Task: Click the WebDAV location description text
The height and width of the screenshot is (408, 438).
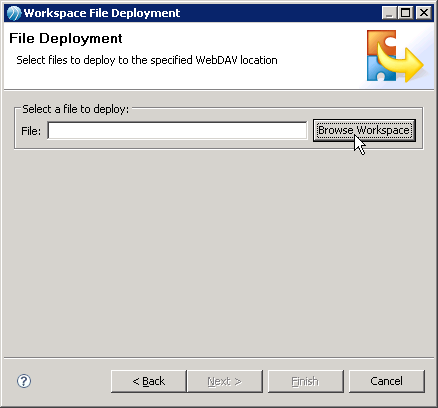Action: tap(147, 60)
